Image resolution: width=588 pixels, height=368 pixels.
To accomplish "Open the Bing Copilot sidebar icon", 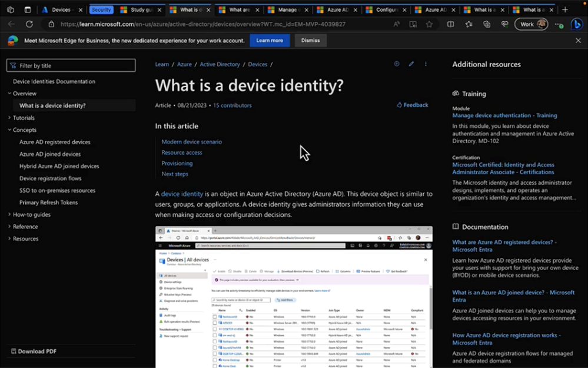I will (x=576, y=24).
